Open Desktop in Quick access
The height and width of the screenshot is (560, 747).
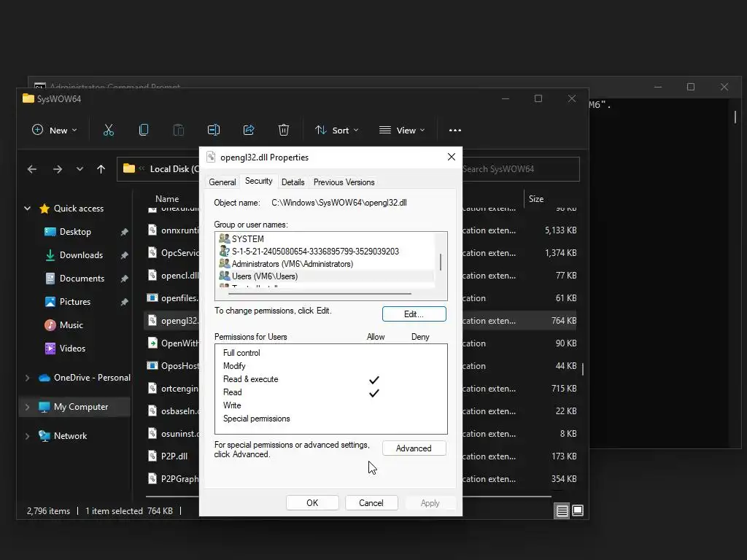click(x=75, y=232)
